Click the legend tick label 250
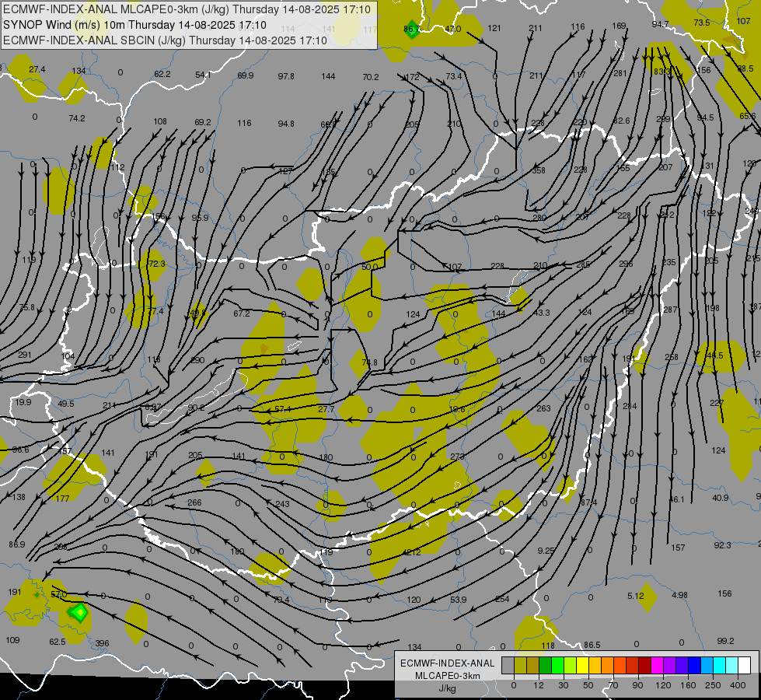761x700 pixels. (713, 685)
